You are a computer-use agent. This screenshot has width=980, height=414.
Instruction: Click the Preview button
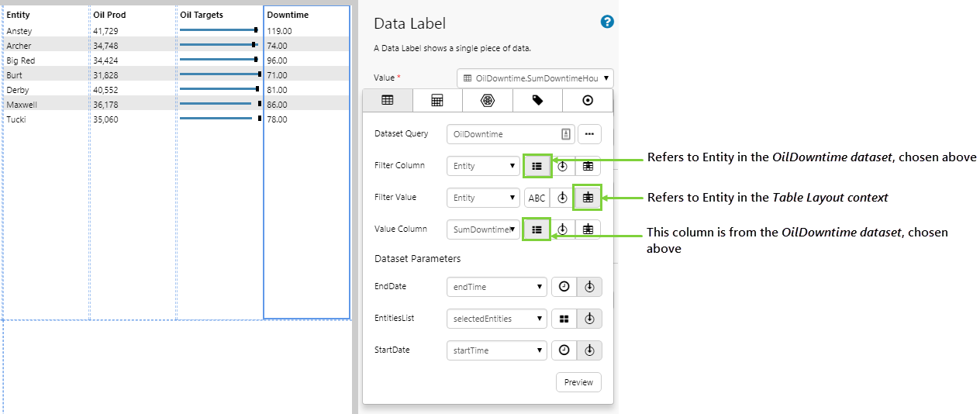(x=578, y=382)
